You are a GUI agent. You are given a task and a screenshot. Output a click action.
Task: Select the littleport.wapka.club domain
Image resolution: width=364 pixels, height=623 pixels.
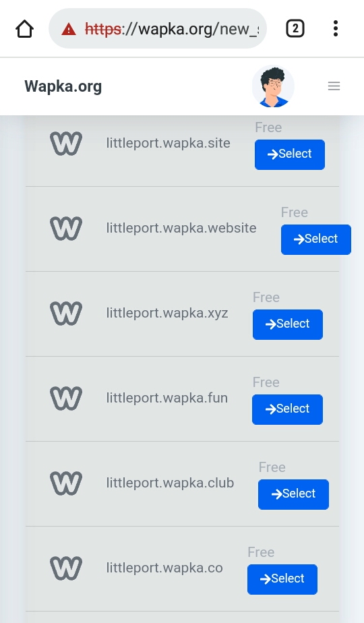tap(293, 495)
